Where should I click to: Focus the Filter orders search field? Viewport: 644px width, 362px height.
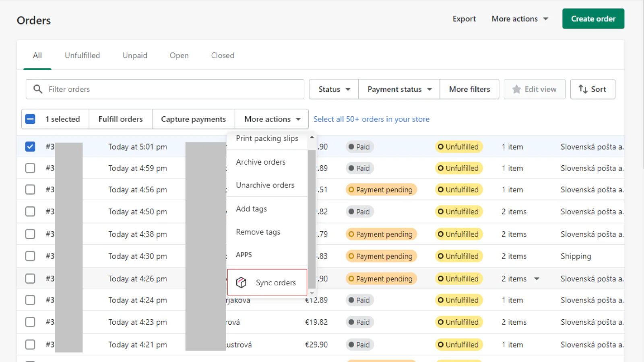pos(173,89)
